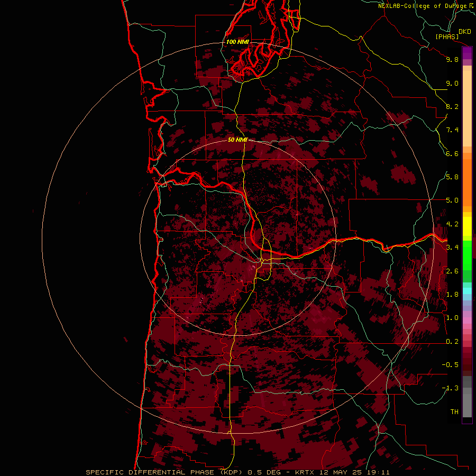Image resolution: width=476 pixels, height=476 pixels.
Task: Click the 1.8 value on color scale
Action: click(x=452, y=295)
